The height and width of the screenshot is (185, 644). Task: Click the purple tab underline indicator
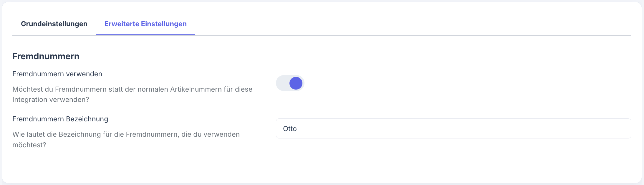point(145,34)
